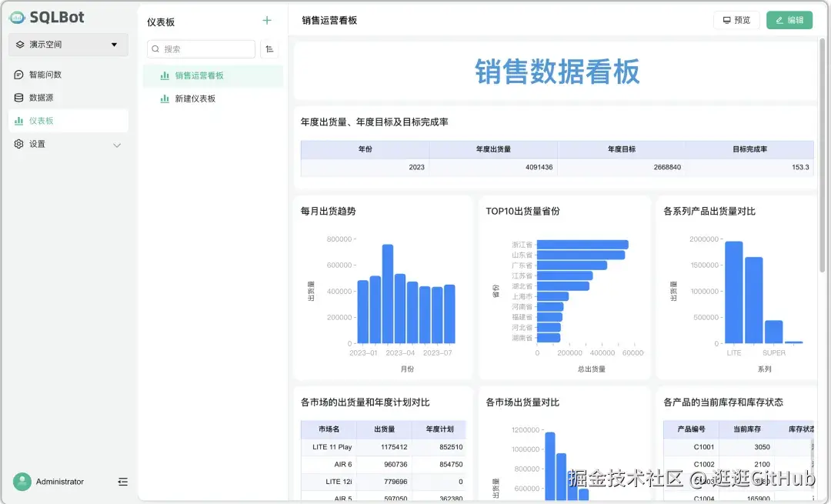Screen dimensions: 831x504
Task: Select the 销售运营看板 dashboard
Action: click(x=199, y=77)
